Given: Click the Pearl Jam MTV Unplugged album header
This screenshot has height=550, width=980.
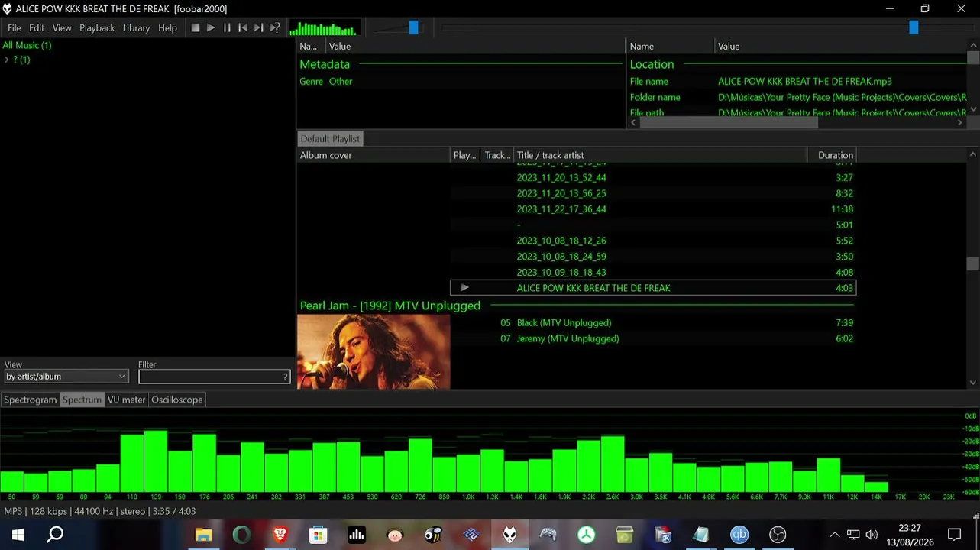Looking at the screenshot, I should [x=390, y=306].
